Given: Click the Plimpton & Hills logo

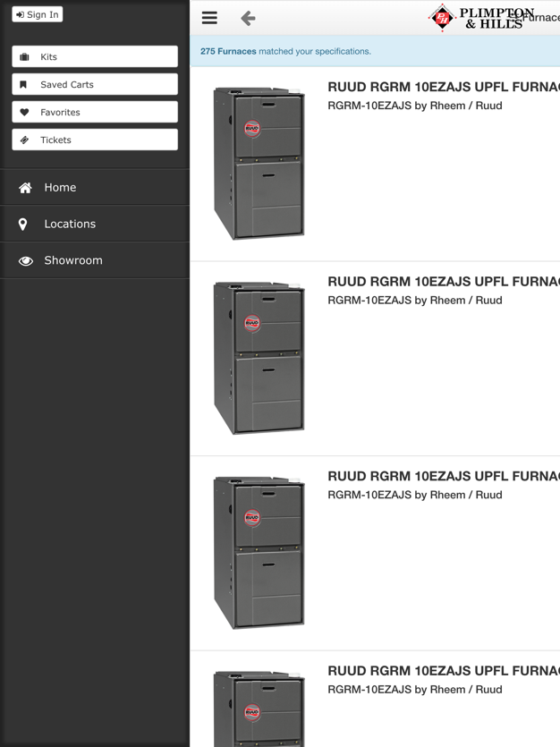Looking at the screenshot, I should (x=481, y=18).
